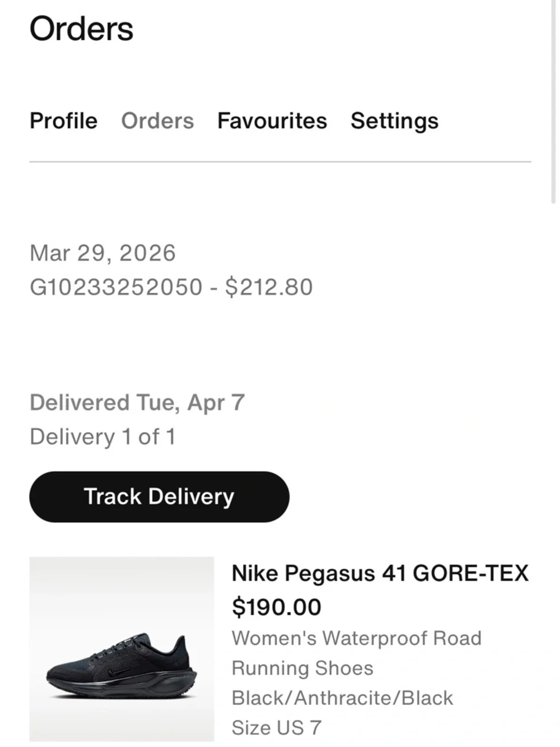Click the Women's Waterproof Road Running Shoes description

[x=357, y=653]
